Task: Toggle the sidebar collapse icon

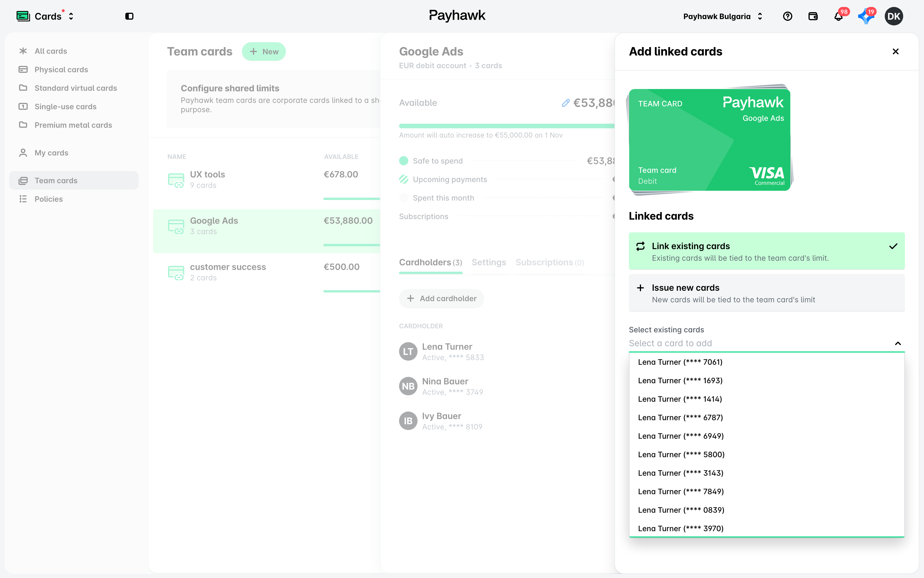Action: tap(129, 16)
